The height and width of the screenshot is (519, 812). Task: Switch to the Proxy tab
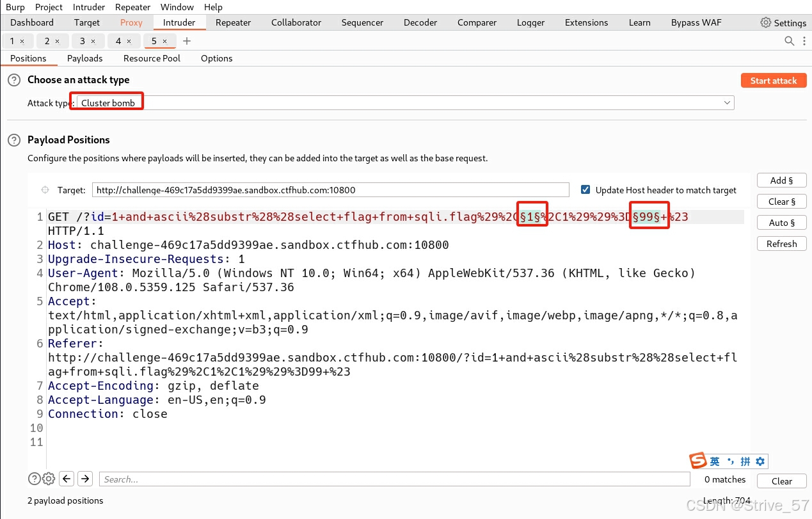131,22
